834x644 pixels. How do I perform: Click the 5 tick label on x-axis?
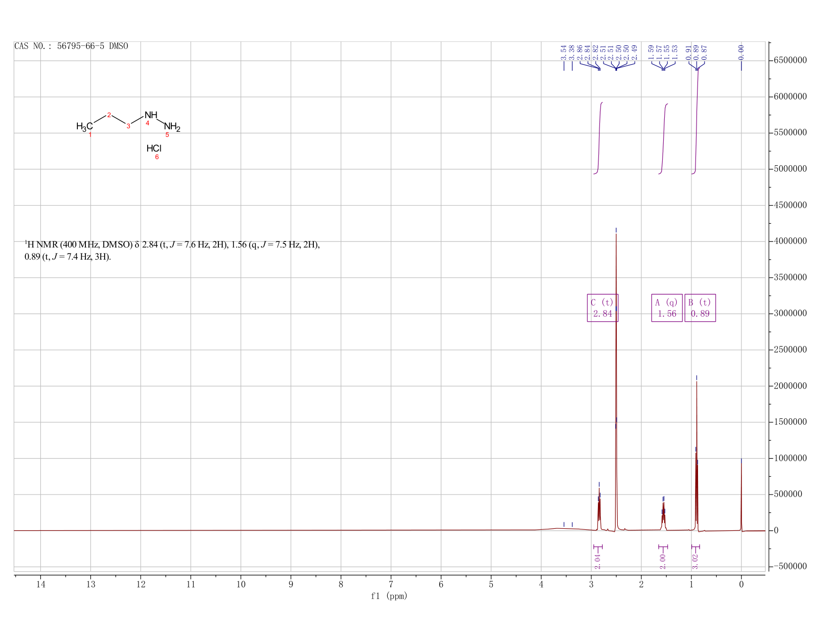click(x=491, y=584)
